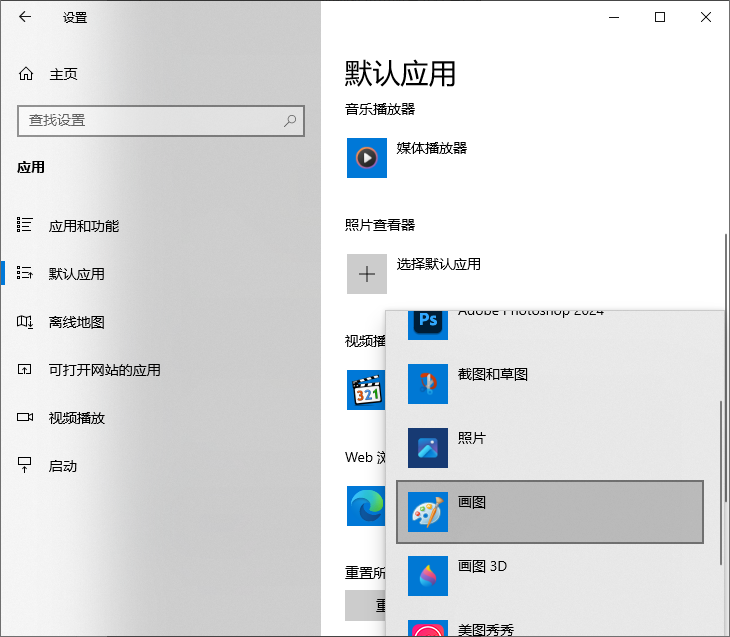Choose Adobe Photoshop icon in list
The width and height of the screenshot is (730, 637).
coord(428,325)
